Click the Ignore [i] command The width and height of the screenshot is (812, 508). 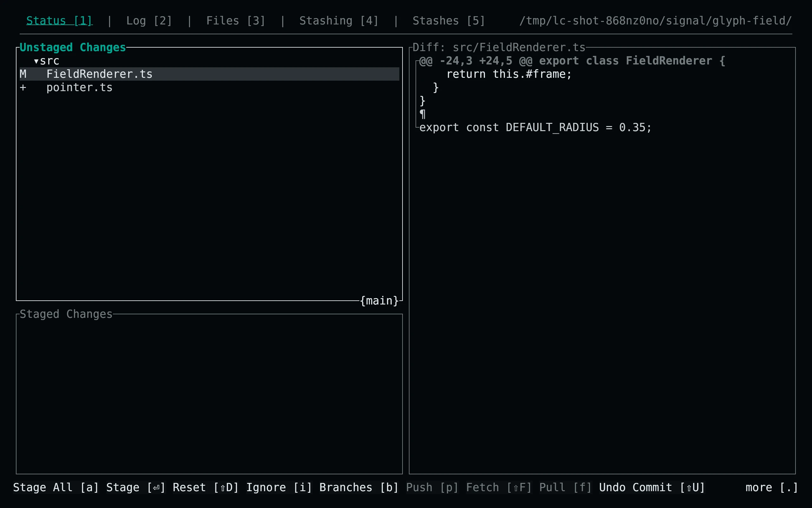click(279, 487)
